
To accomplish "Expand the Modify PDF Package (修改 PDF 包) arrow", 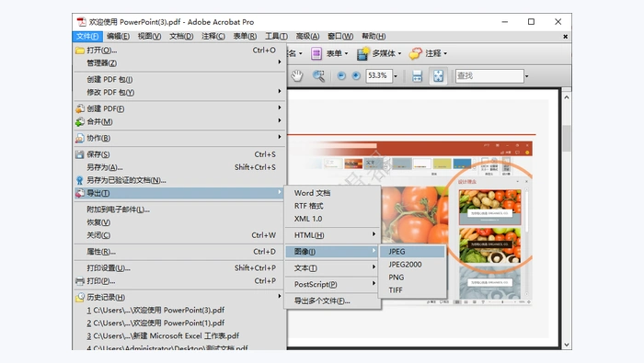I will point(280,91).
